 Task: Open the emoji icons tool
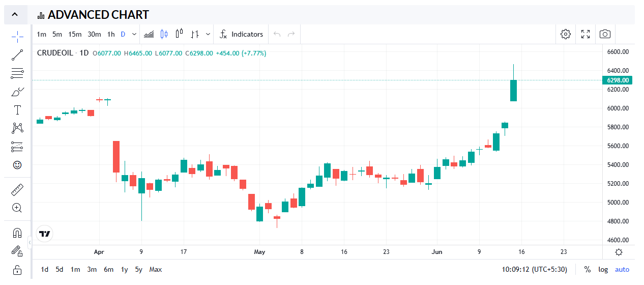pyautogui.click(x=17, y=165)
